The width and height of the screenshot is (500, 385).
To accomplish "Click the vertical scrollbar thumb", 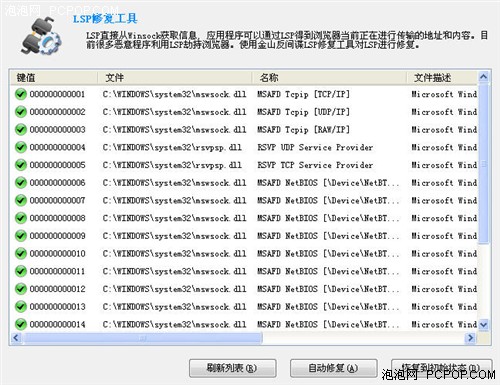I will [483, 164].
